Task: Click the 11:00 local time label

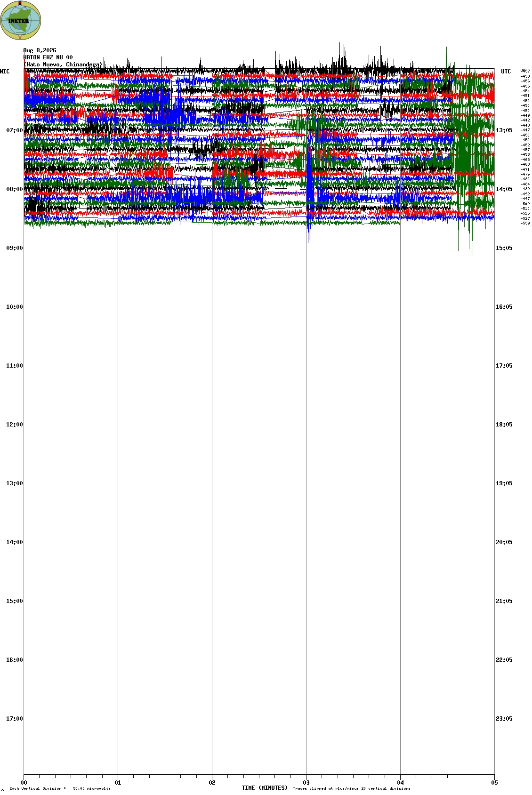Action: click(14, 366)
